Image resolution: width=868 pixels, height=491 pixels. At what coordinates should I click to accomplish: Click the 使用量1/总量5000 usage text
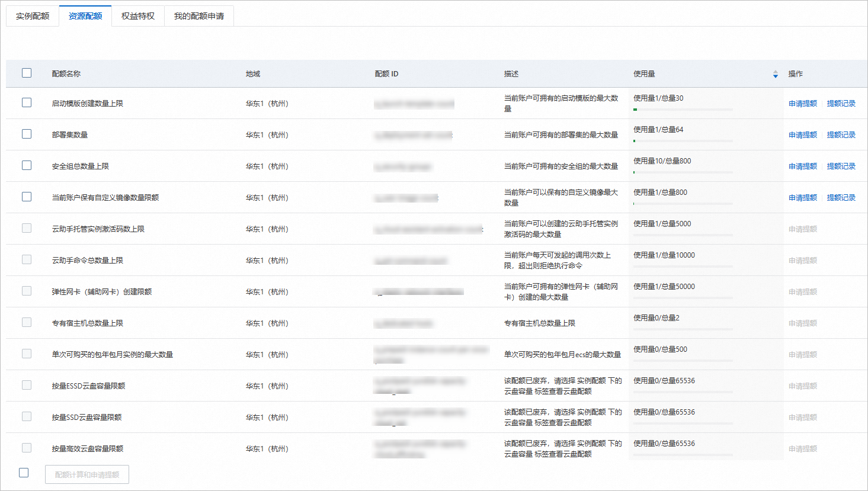[x=662, y=224]
